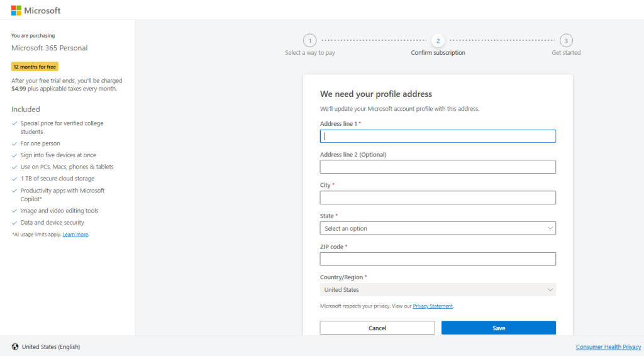The height and width of the screenshot is (356, 644).
Task: Focus the Address line 2 (Optional) field
Action: click(x=438, y=167)
